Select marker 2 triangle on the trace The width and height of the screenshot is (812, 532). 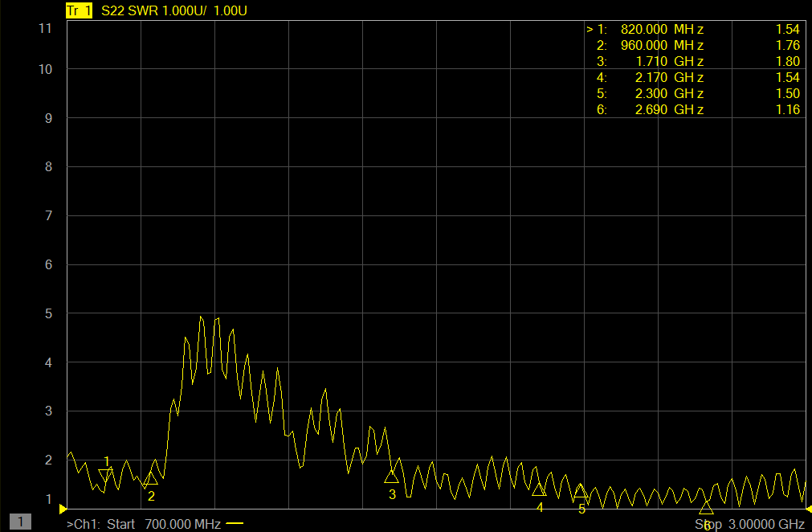click(x=151, y=479)
